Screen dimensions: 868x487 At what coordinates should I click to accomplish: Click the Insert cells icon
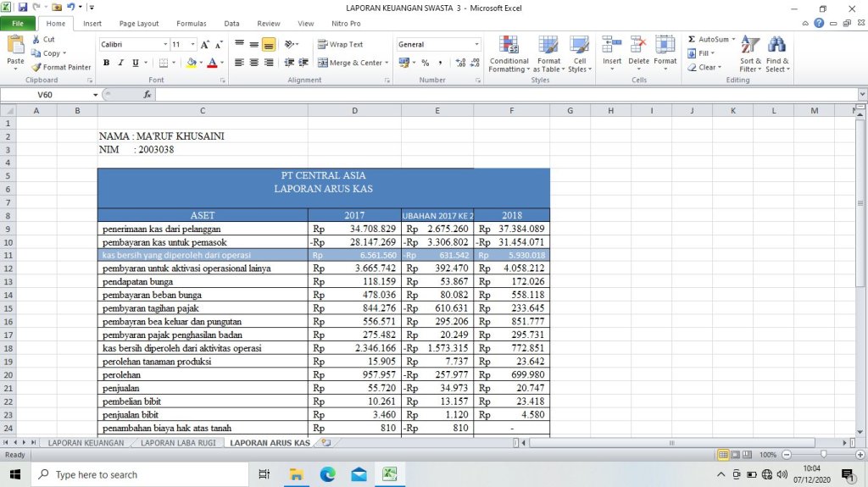[x=612, y=46]
